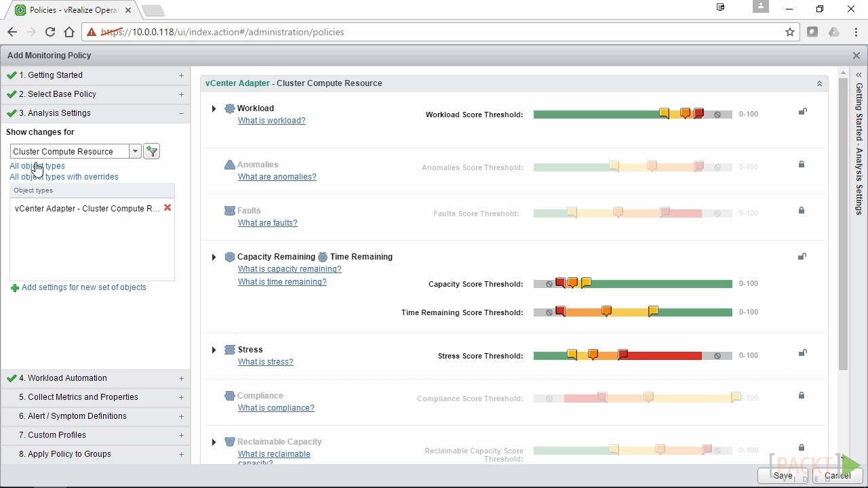Open 1. Getting Started step
The height and width of the screenshot is (488, 868).
tap(96, 75)
